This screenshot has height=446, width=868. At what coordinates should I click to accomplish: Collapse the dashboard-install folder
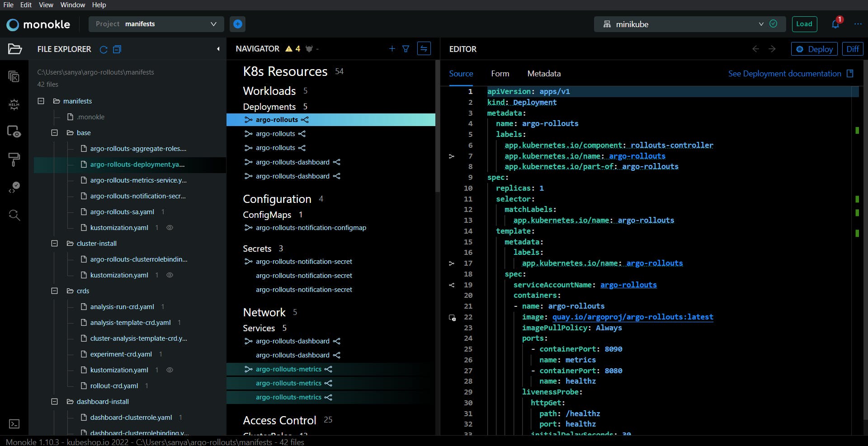[x=55, y=402]
